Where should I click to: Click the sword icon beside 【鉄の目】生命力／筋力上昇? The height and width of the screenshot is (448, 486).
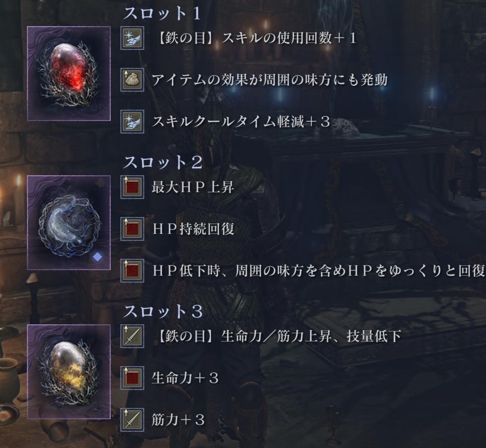132,337
